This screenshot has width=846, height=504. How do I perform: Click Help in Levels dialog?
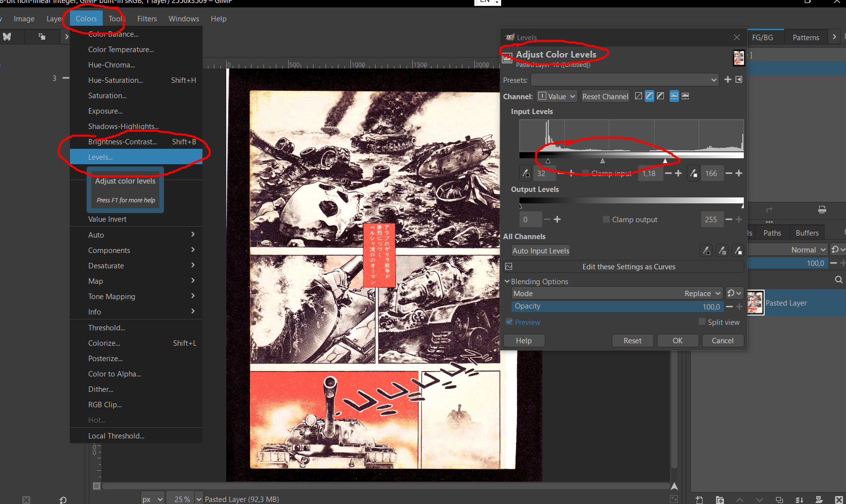[x=523, y=341]
